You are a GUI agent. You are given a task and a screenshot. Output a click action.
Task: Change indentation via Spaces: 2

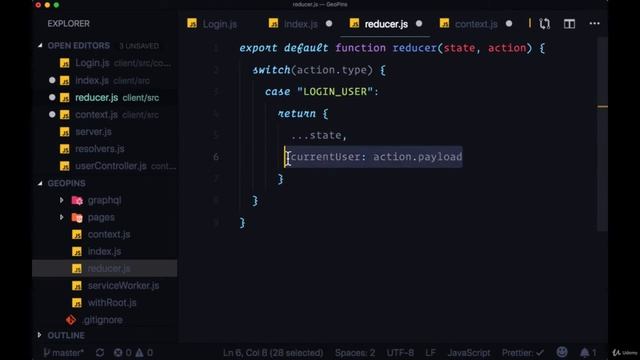point(355,353)
